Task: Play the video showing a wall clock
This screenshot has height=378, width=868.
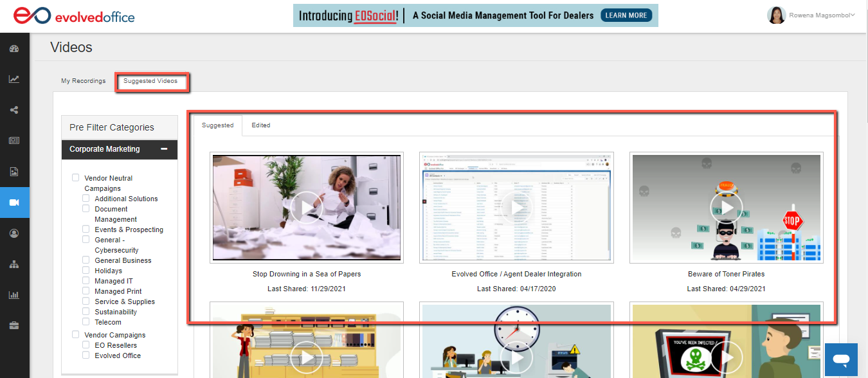Action: 516,357
